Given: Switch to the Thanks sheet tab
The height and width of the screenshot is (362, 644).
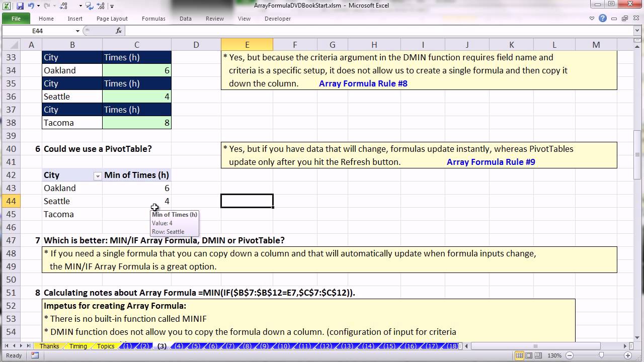Looking at the screenshot, I should [x=49, y=346].
